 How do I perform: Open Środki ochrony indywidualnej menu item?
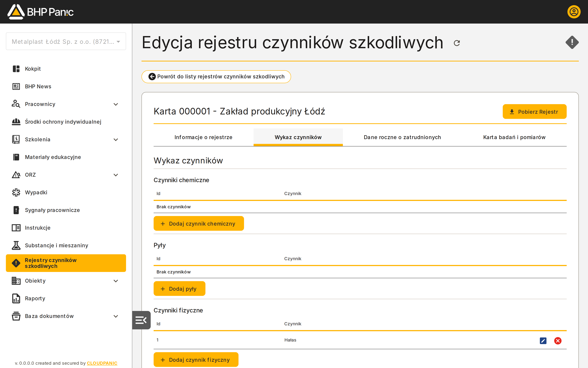pos(66,122)
